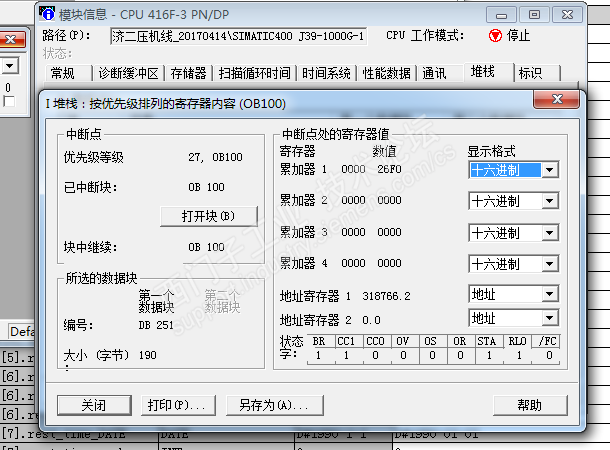Open dropdown arrow in left background window
Image resolution: width=610 pixels, height=450 pixels.
tap(10, 65)
